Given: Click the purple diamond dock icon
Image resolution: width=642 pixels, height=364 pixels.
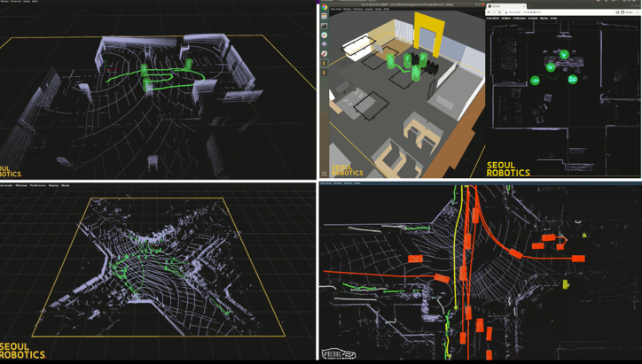Looking at the screenshot, I should 324,44.
